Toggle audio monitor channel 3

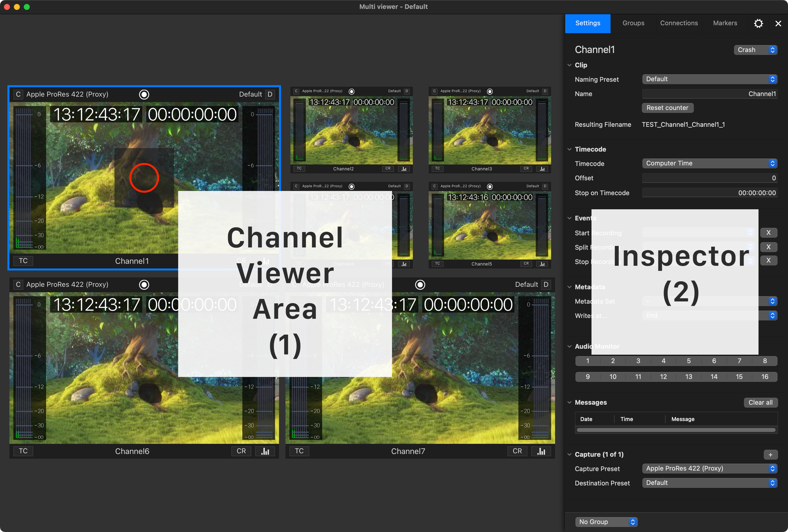tap(638, 361)
